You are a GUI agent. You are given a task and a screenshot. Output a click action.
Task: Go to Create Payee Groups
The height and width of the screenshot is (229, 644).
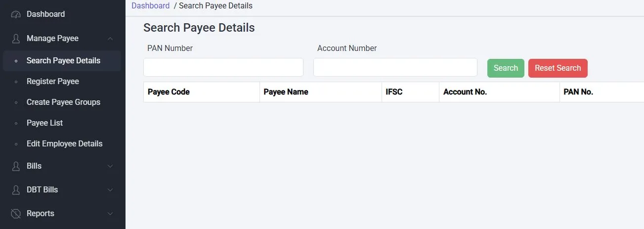pos(63,102)
